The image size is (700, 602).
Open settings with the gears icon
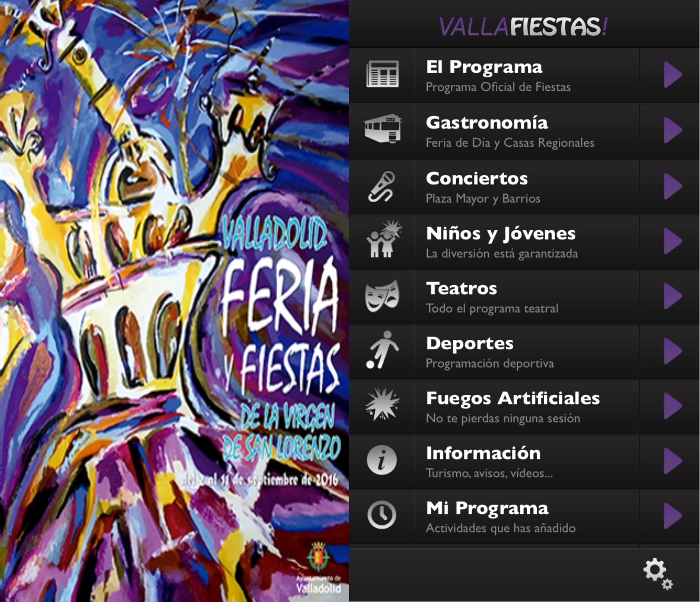pyautogui.click(x=658, y=574)
